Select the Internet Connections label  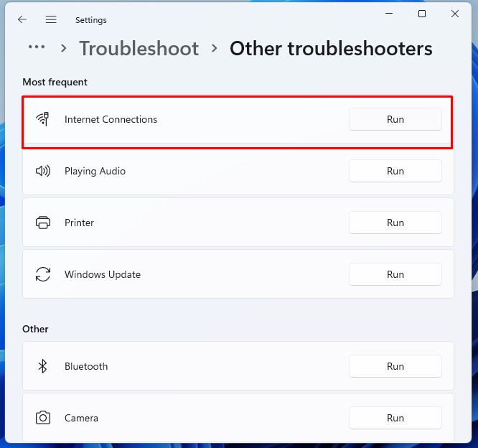tap(111, 119)
